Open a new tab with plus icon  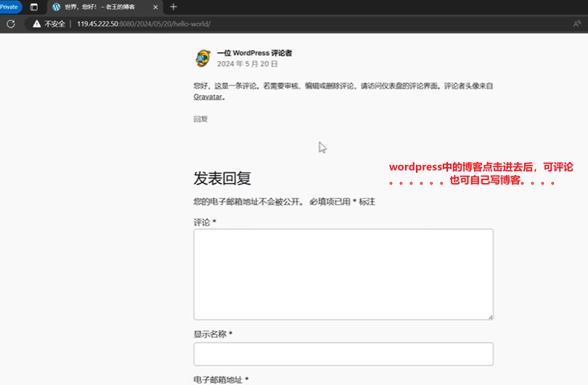pyautogui.click(x=173, y=7)
